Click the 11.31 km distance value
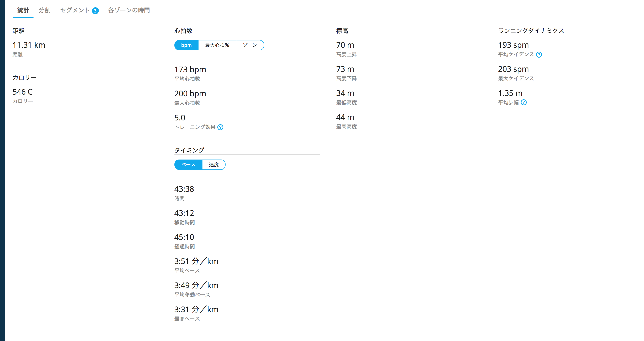644x341 pixels. (29, 45)
